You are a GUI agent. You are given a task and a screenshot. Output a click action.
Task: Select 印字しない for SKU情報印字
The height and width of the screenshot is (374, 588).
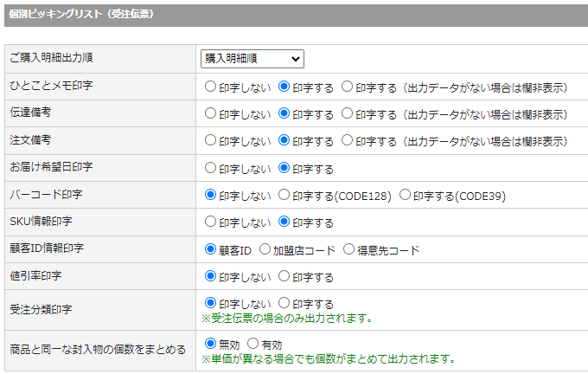tap(210, 222)
